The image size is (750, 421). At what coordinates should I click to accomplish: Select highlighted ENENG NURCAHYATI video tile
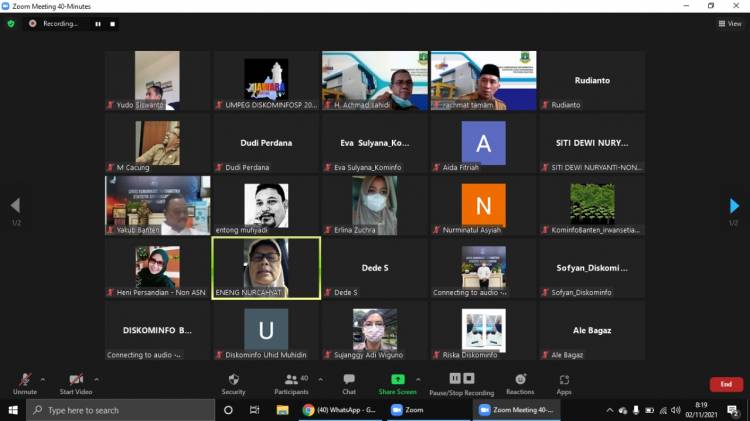pos(266,268)
